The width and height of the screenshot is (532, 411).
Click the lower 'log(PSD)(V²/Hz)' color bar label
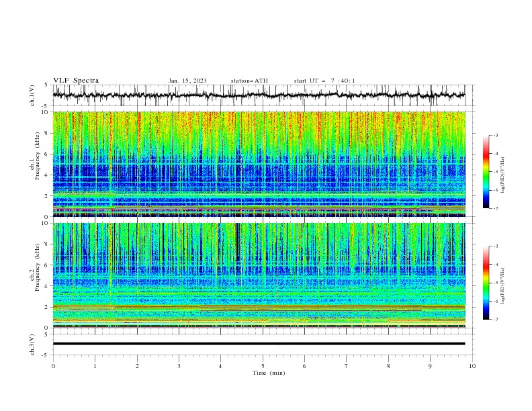point(503,286)
